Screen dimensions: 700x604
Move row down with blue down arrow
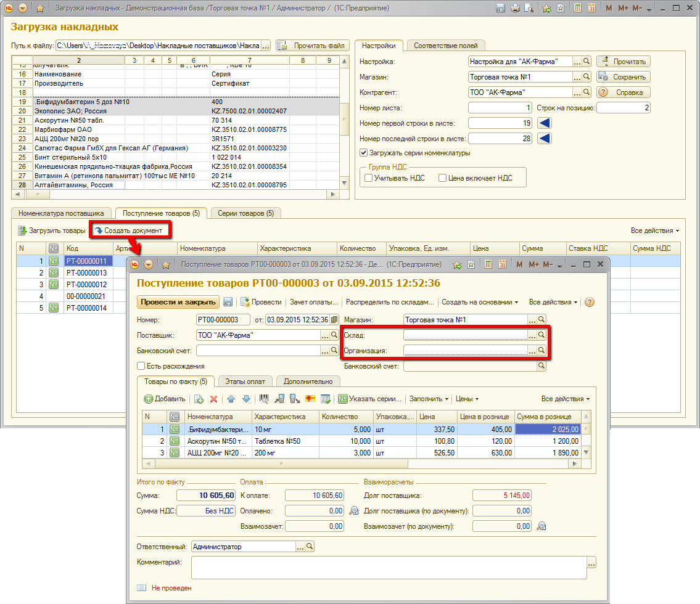click(x=246, y=399)
